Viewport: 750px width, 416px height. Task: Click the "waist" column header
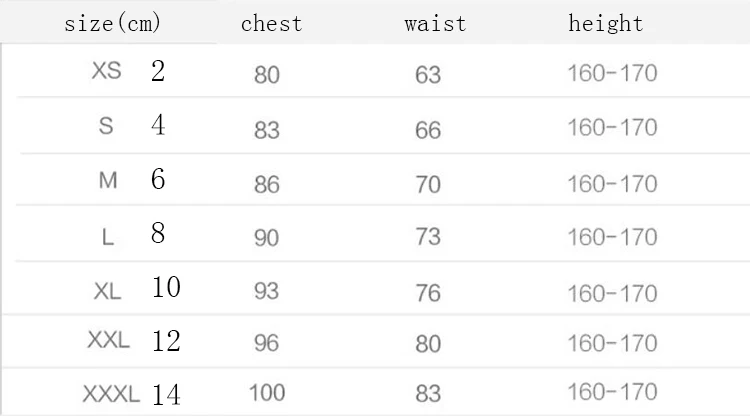pyautogui.click(x=435, y=23)
